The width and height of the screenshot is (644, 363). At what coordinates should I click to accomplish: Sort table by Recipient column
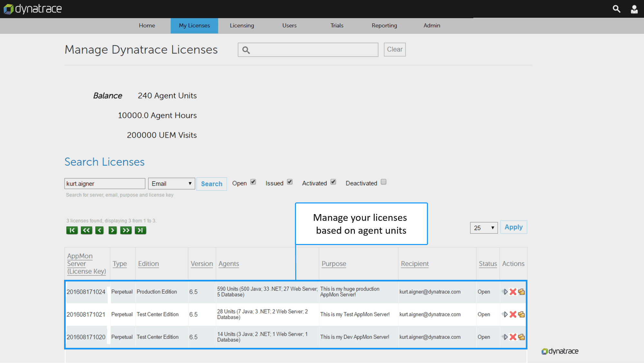(x=415, y=264)
